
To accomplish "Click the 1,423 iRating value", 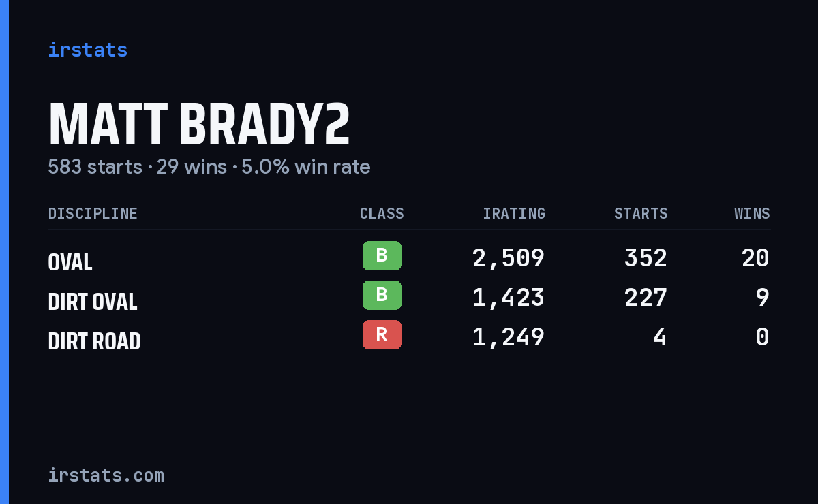I will pyautogui.click(x=509, y=298).
